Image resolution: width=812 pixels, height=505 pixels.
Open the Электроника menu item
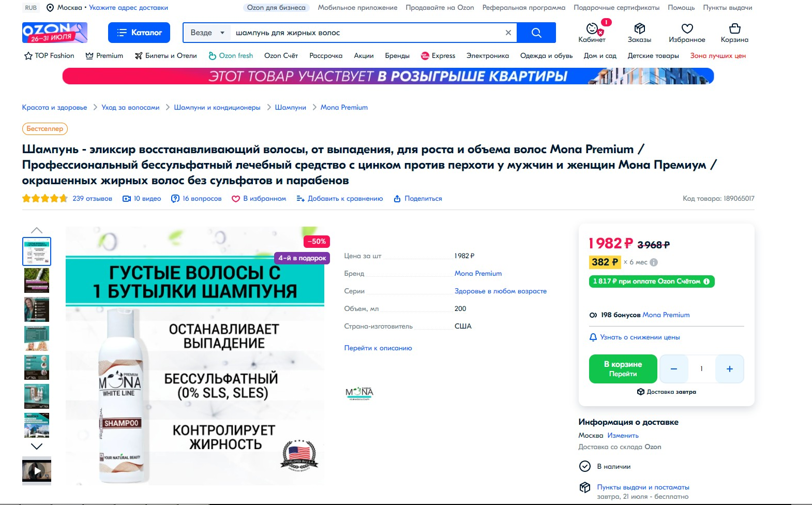[x=488, y=56]
